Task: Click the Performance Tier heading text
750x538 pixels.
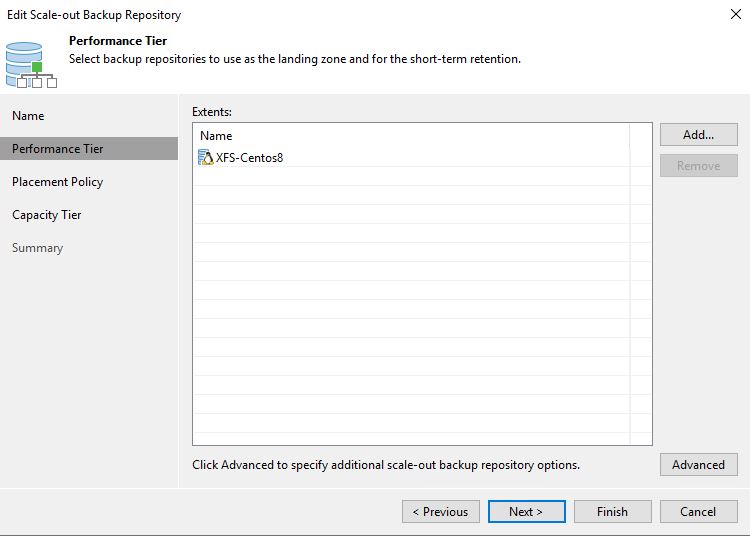Action: click(118, 41)
